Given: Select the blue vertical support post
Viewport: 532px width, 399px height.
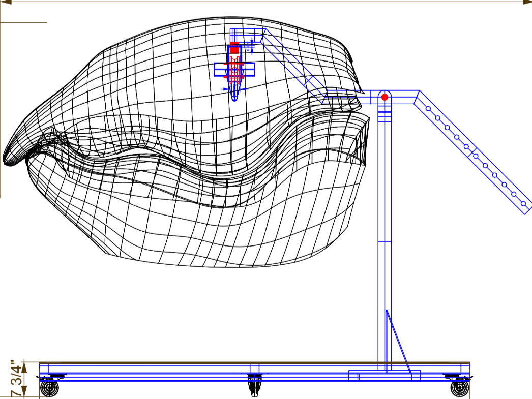Looking at the screenshot, I should 385,229.
